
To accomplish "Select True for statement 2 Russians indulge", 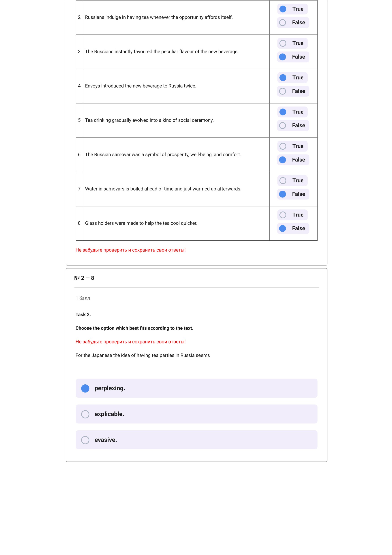I will [292, 9].
